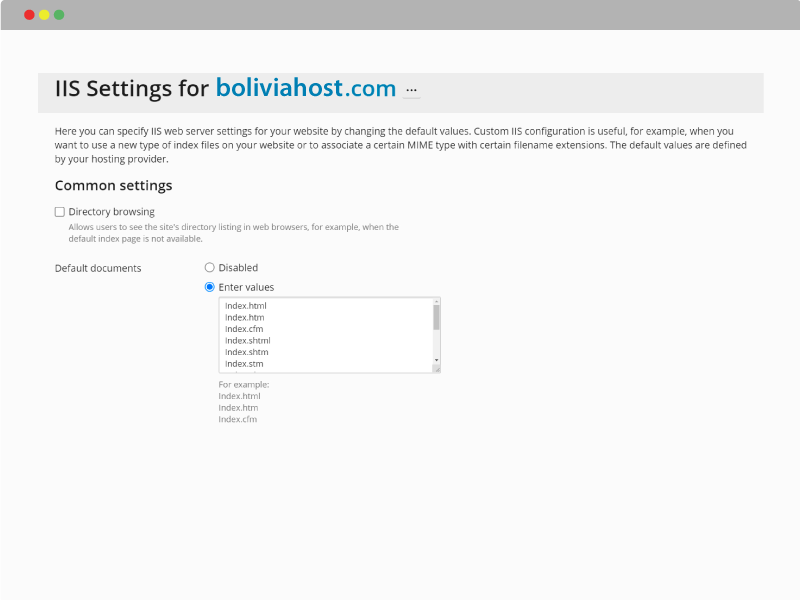The height and width of the screenshot is (600, 800).
Task: Click the Directory browsing label text
Action: click(112, 212)
